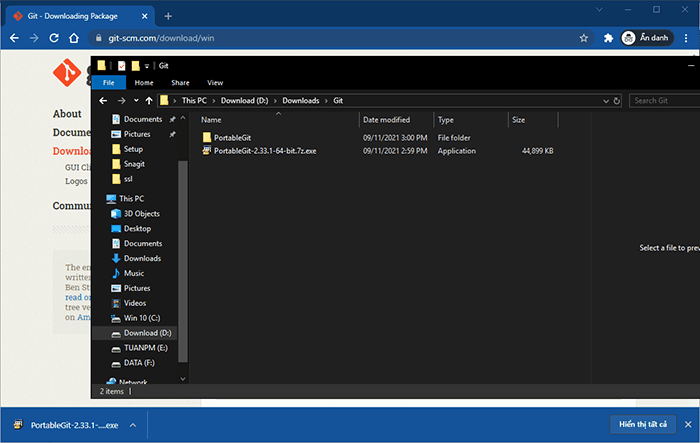Screen dimensions: 700x443
Task: Open the File menu in Explorer
Action: [x=108, y=83]
